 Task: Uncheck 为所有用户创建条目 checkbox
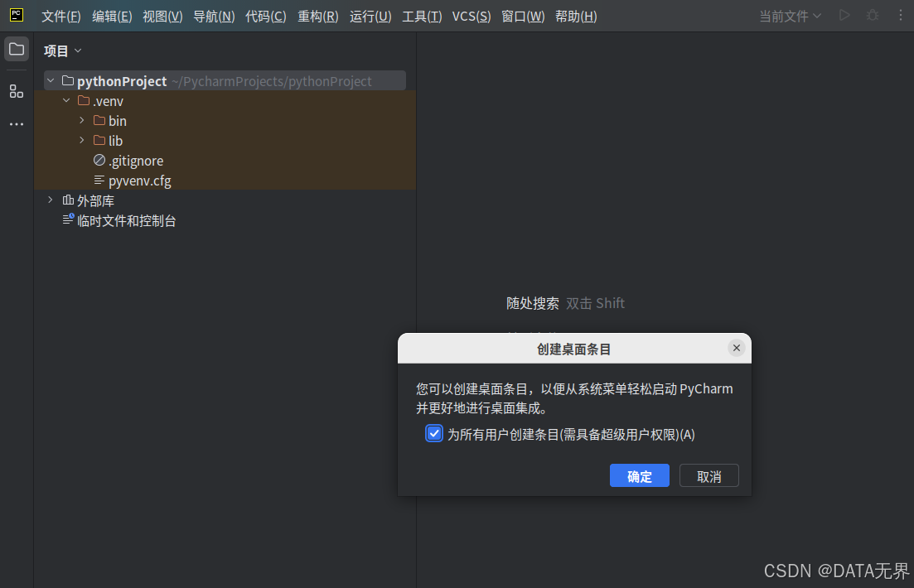[x=434, y=434]
